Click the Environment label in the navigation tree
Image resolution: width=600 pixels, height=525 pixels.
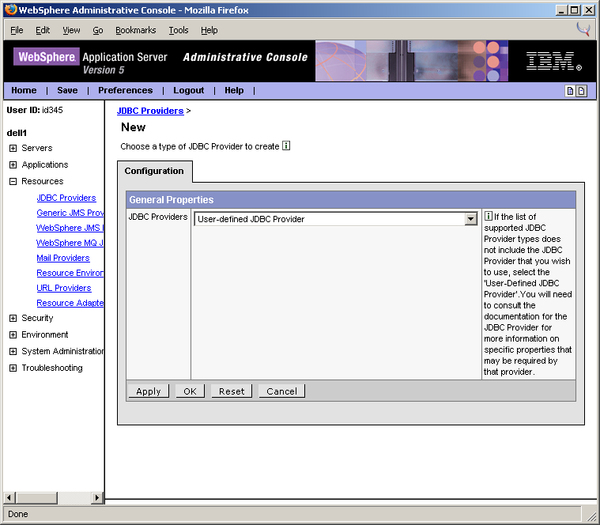[45, 335]
